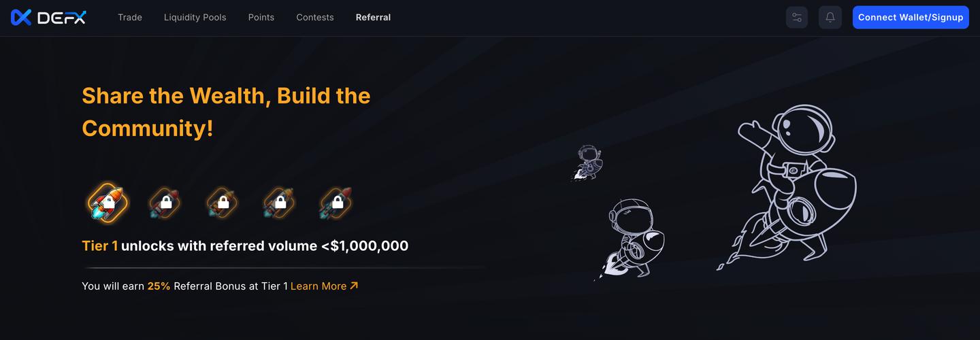
Task: Select the Referral tab
Action: click(x=373, y=18)
